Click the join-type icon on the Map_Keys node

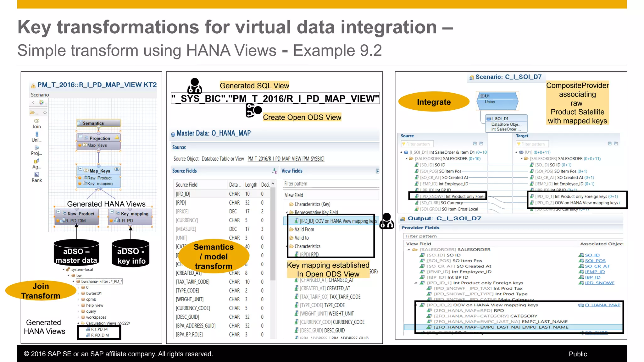(x=117, y=169)
